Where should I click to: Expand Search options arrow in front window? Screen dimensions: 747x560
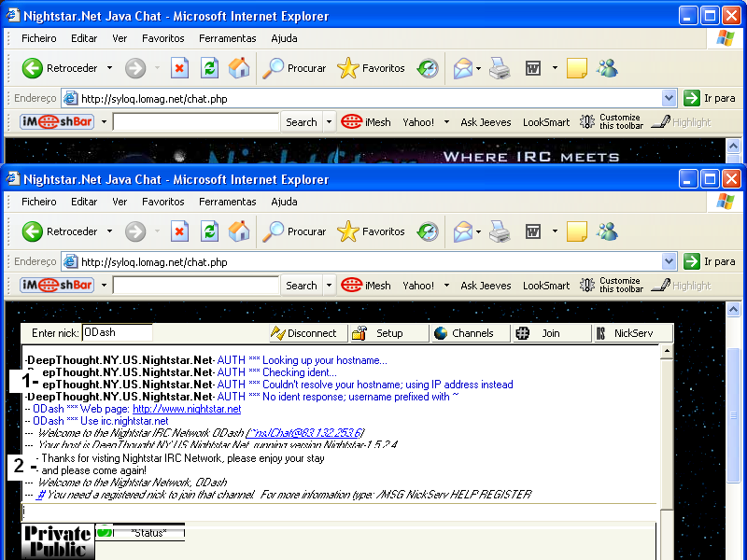[x=329, y=286]
